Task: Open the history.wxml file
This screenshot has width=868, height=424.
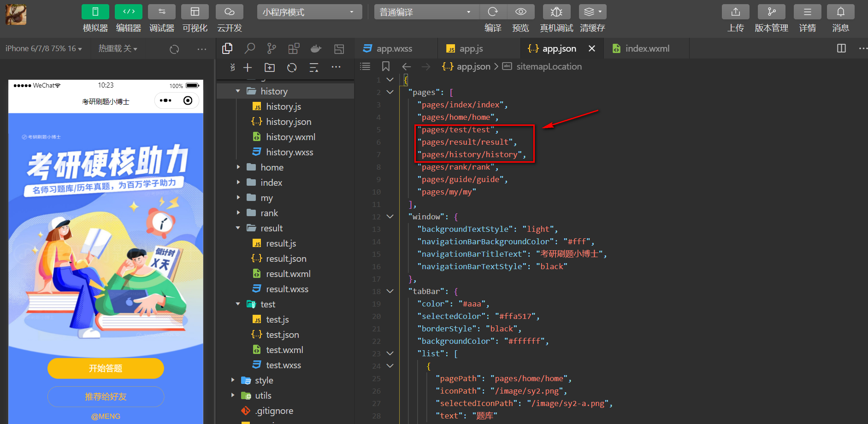Action: tap(290, 137)
